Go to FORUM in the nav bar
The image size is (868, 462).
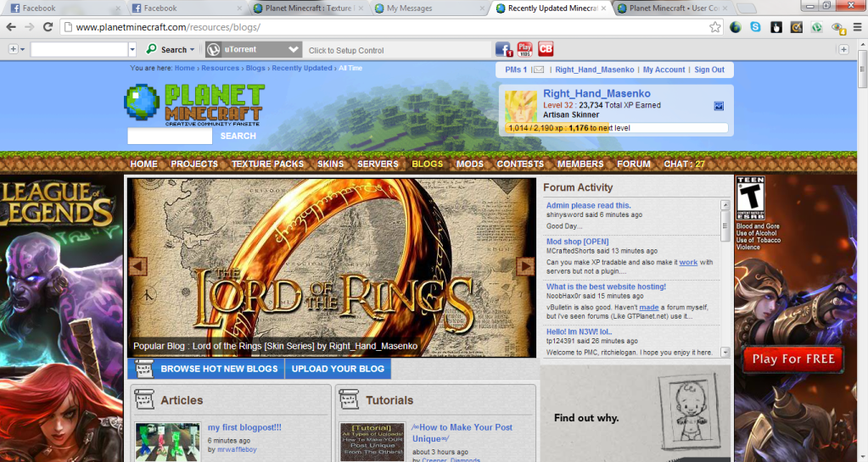(x=634, y=164)
